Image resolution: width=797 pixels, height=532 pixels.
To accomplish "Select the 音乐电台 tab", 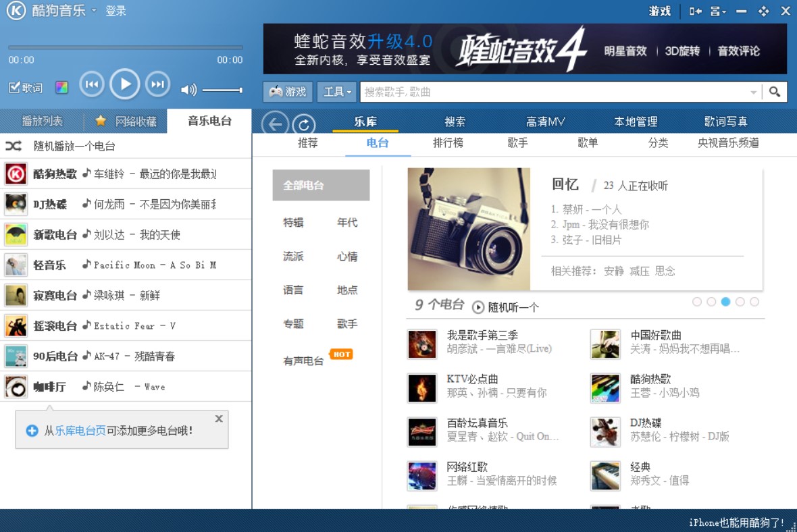I will 209,121.
